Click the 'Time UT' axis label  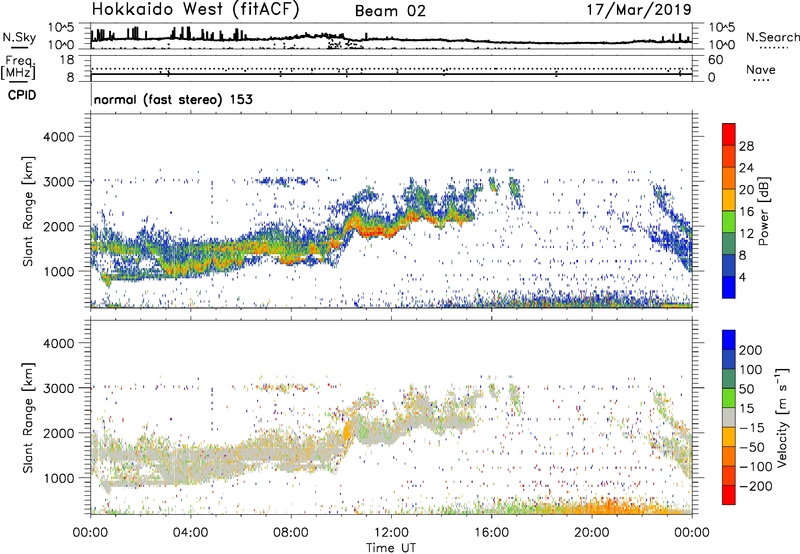(391, 547)
